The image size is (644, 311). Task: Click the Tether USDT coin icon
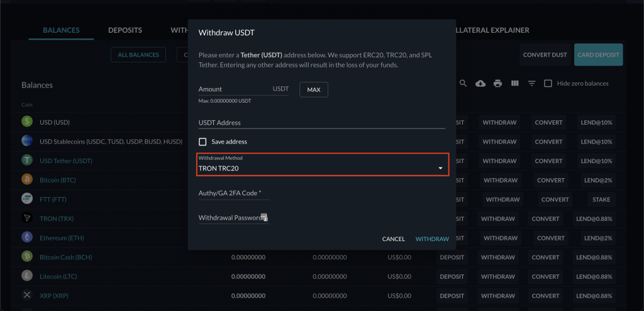point(27,160)
